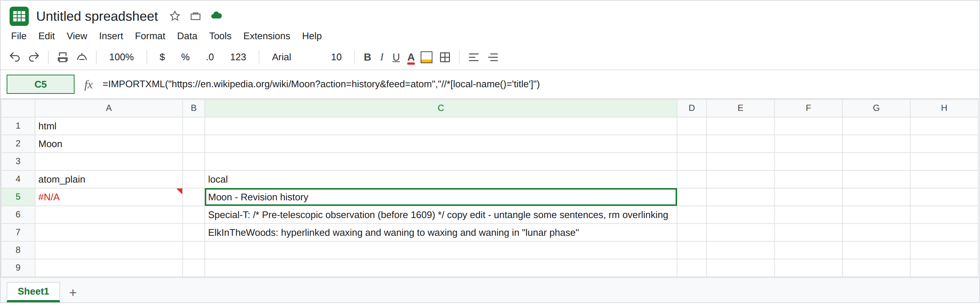Format as currency with dollar sign
The width and height of the screenshot is (980, 306).
tap(162, 57)
